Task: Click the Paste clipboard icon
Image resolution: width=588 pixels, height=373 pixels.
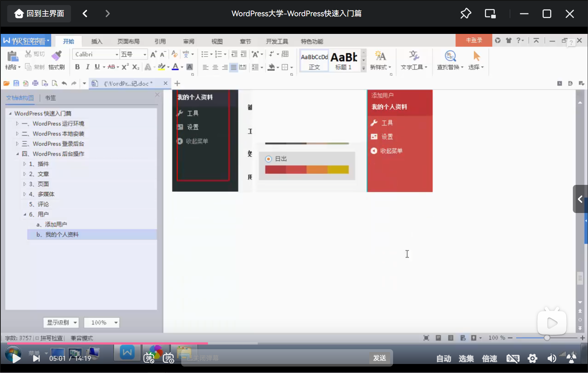Action: click(12, 56)
